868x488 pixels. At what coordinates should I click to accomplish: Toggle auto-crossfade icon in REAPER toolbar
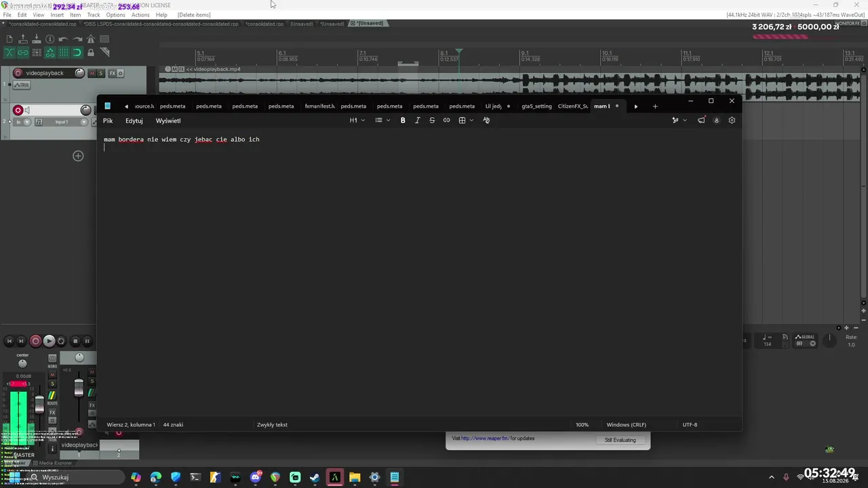tap(9, 53)
